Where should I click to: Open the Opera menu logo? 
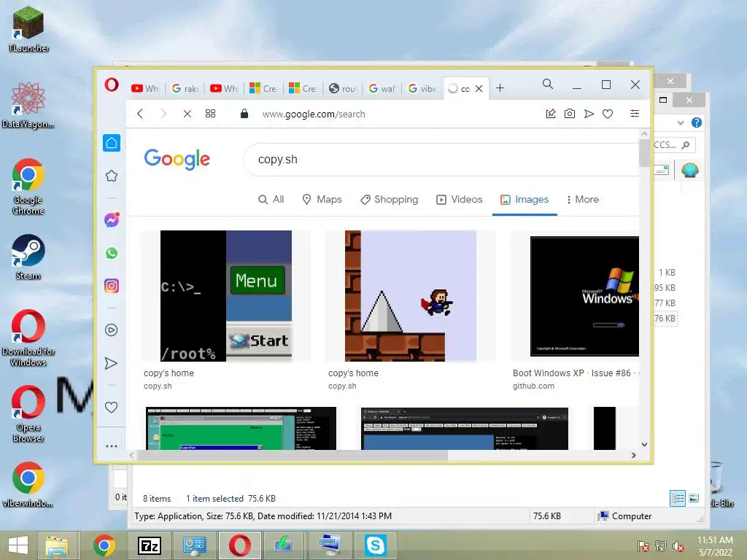(x=112, y=85)
